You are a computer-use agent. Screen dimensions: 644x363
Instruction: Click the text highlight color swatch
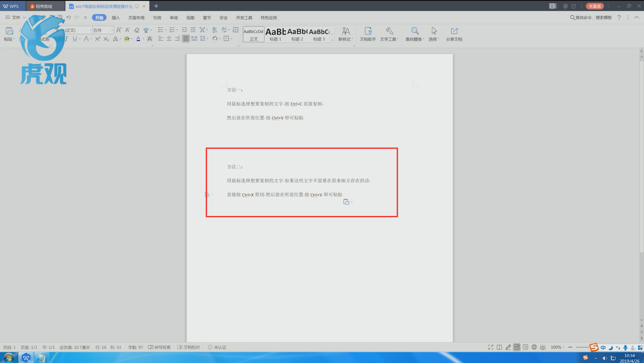point(127,39)
